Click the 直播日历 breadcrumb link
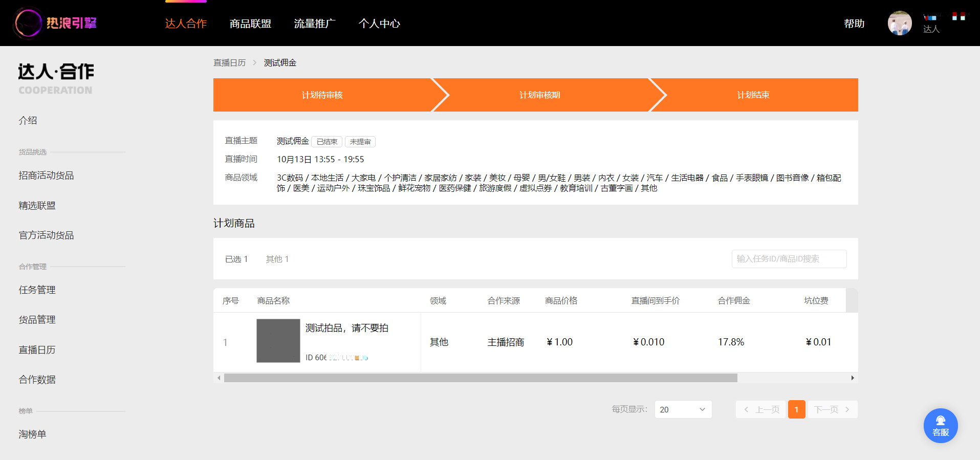The height and width of the screenshot is (460, 980). click(229, 62)
